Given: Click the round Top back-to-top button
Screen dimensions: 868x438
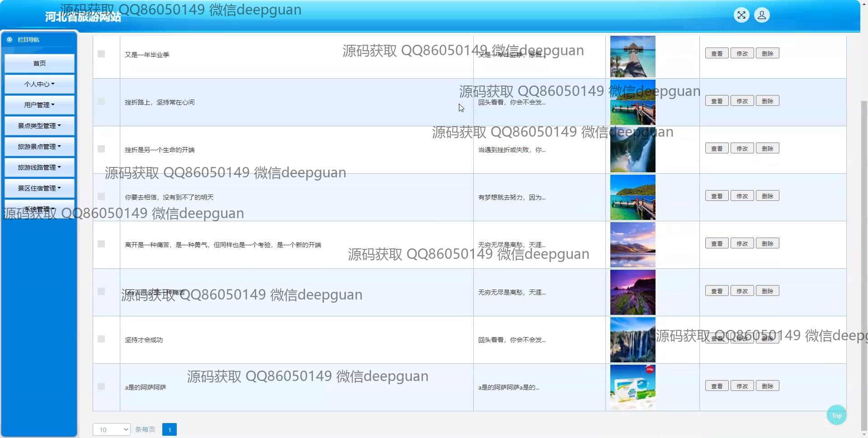Looking at the screenshot, I should [x=836, y=415].
